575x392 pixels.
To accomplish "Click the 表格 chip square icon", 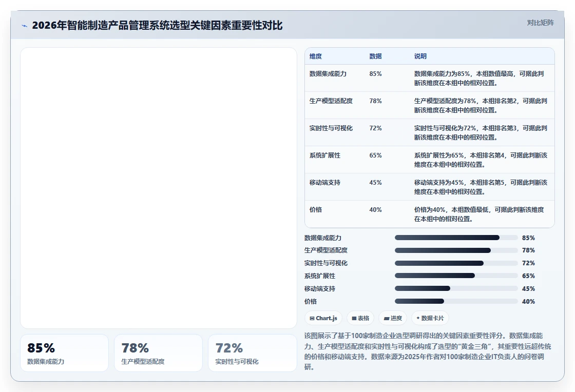I will tap(354, 318).
